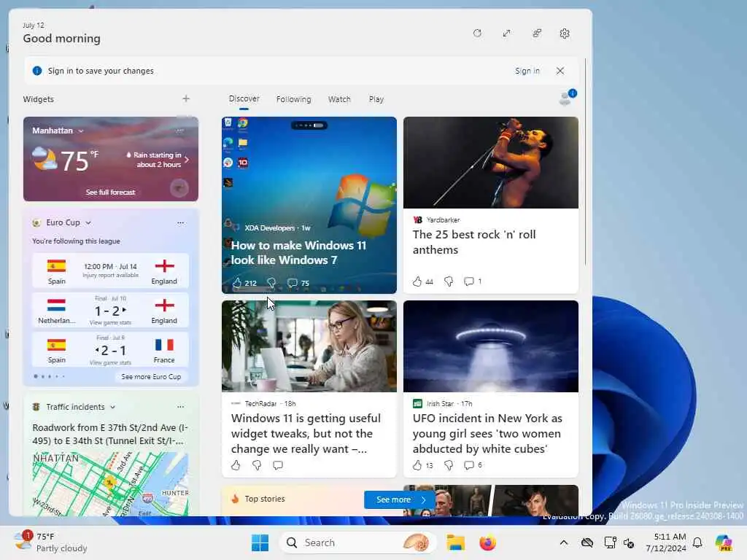Dislike the TechRadar article

point(257,465)
